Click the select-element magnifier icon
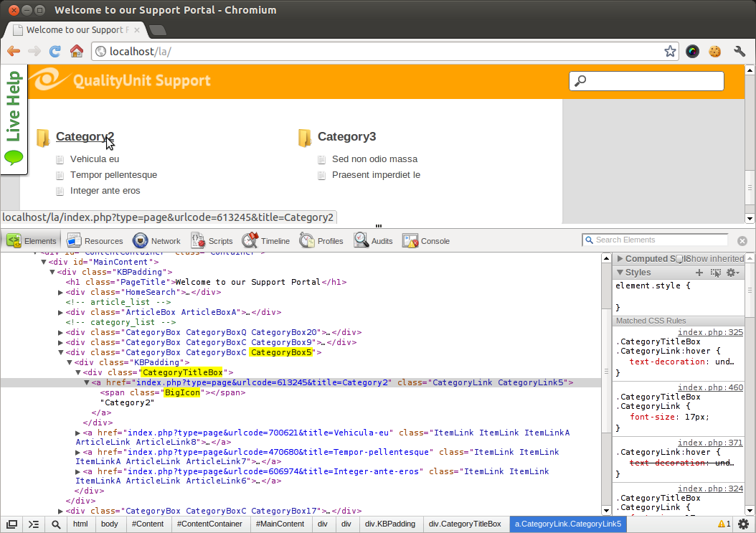756x533 pixels. coord(56,524)
